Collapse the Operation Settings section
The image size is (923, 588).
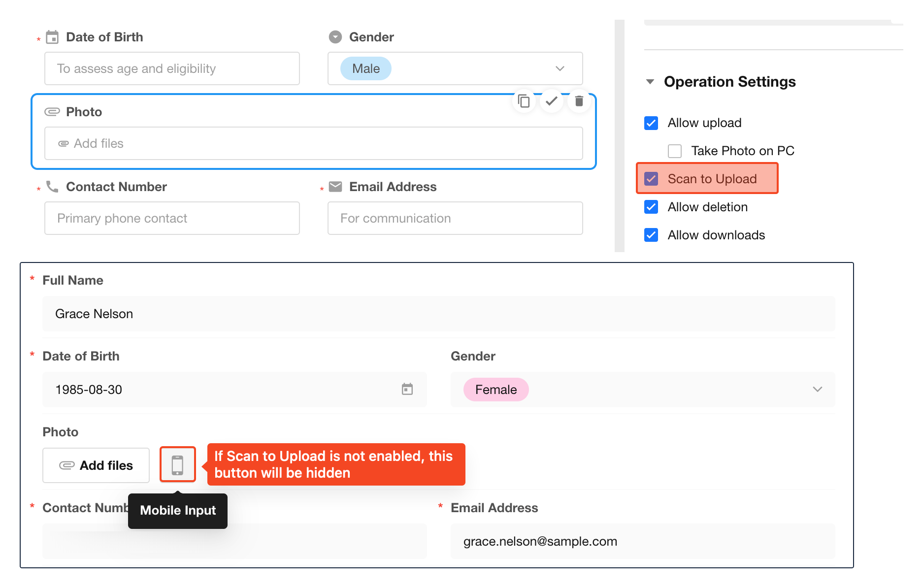pos(650,82)
